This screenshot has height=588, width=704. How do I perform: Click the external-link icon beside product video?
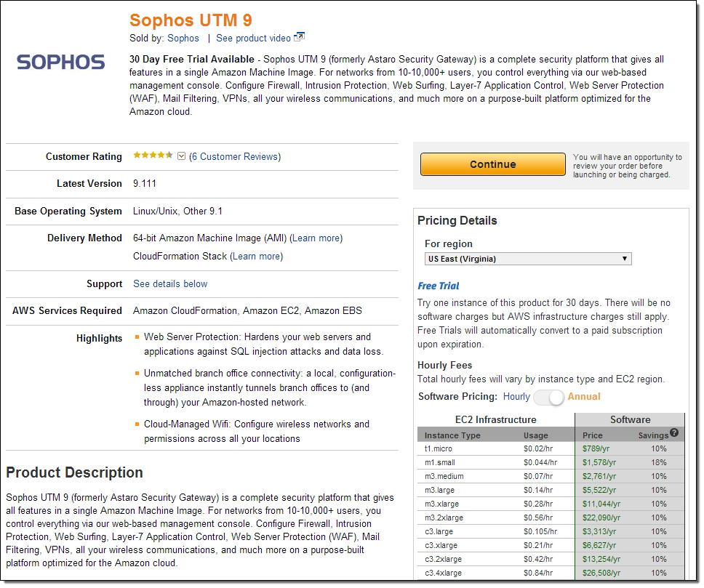pos(299,38)
